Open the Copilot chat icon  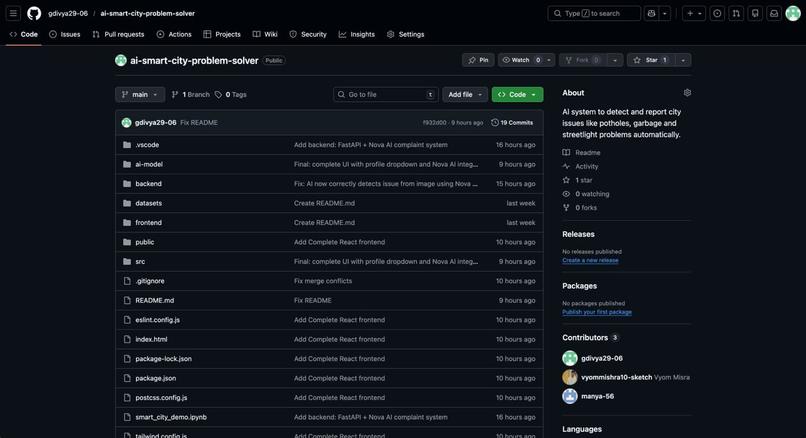[x=651, y=13]
